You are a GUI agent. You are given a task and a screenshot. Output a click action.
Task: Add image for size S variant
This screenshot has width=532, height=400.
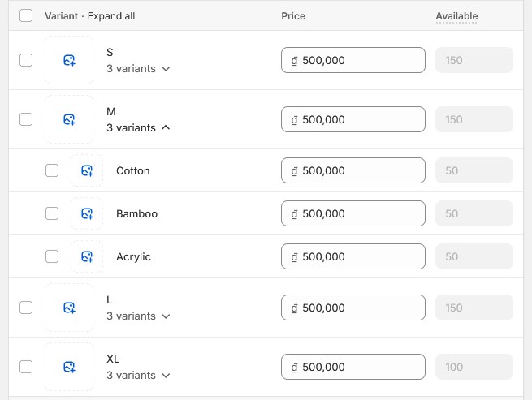click(x=69, y=60)
